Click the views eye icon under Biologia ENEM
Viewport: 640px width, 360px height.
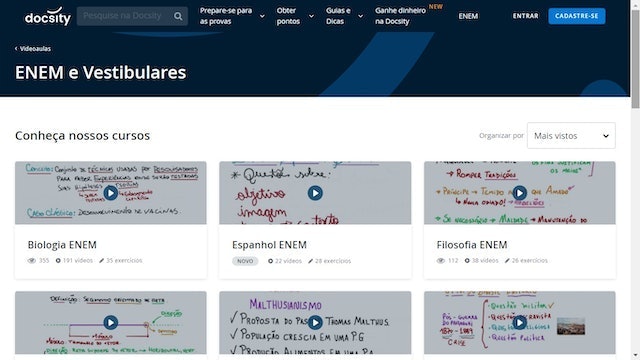pos(31,260)
